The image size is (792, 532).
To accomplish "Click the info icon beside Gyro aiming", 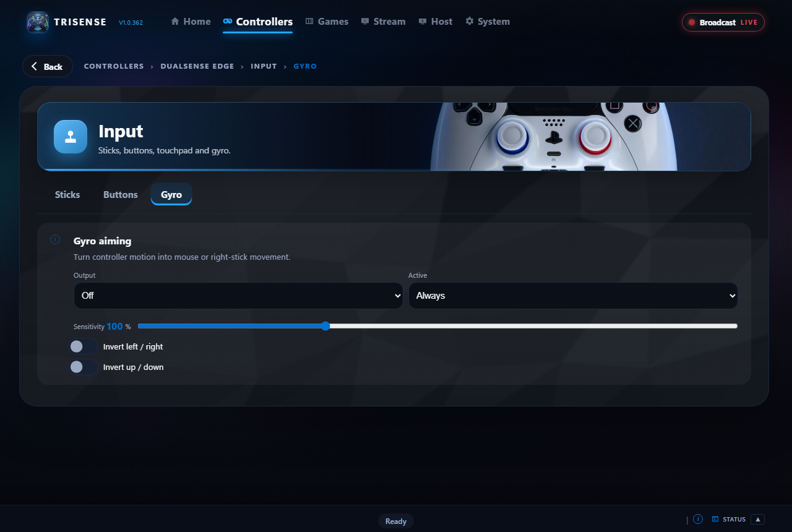I will (55, 239).
